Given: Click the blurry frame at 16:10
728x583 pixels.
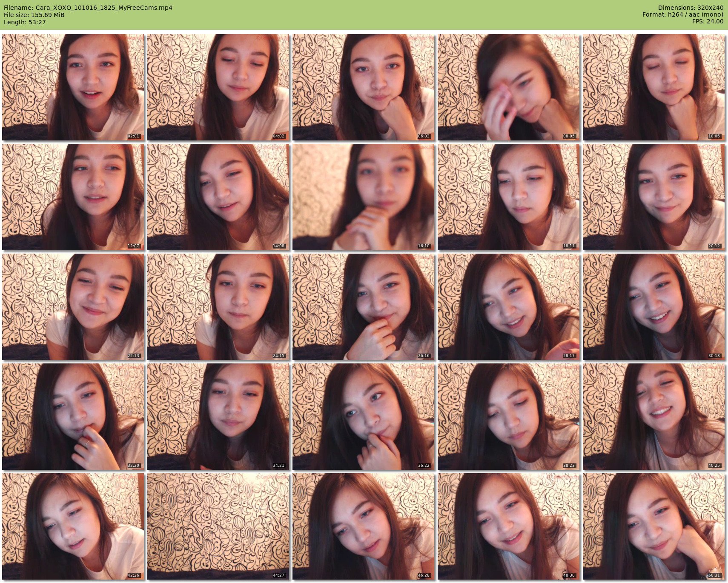Looking at the screenshot, I should tap(363, 197).
